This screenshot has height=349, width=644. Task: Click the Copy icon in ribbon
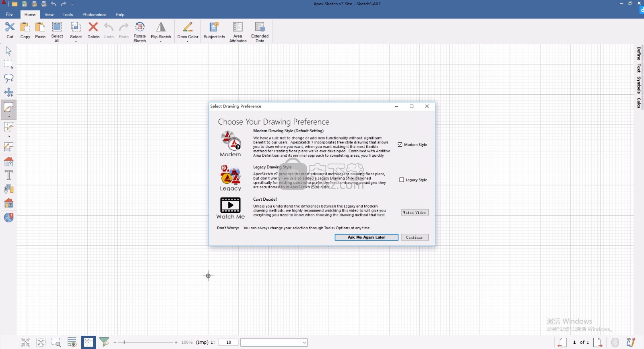click(x=25, y=27)
